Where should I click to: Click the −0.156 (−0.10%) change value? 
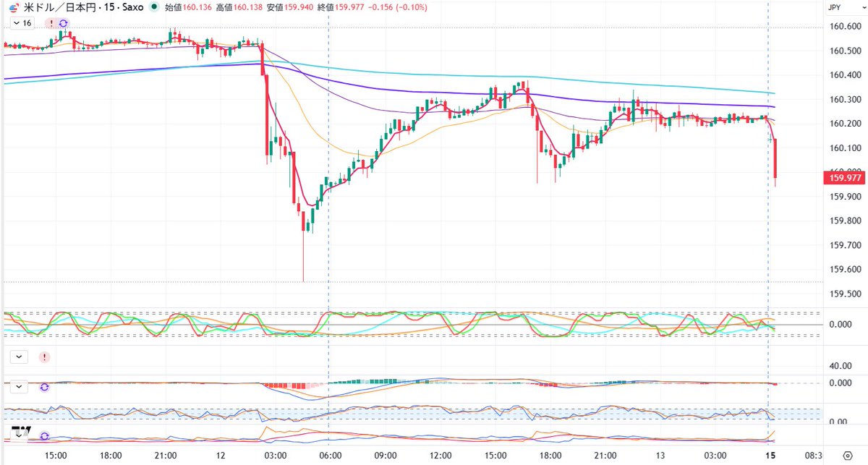[396, 7]
